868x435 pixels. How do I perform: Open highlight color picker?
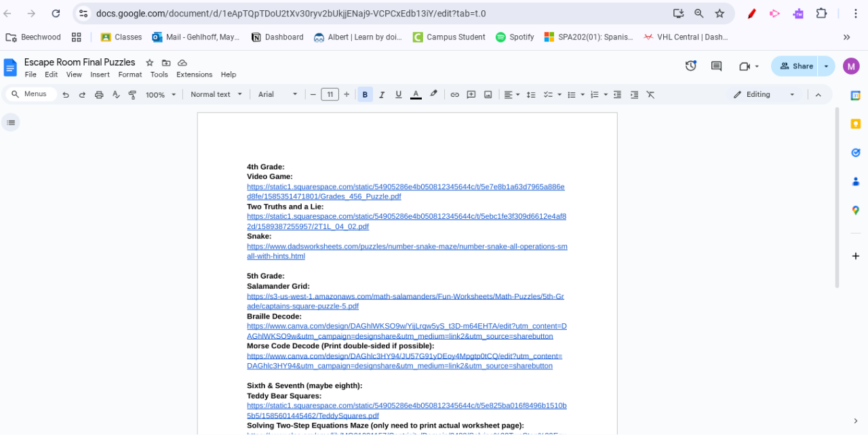pyautogui.click(x=433, y=95)
